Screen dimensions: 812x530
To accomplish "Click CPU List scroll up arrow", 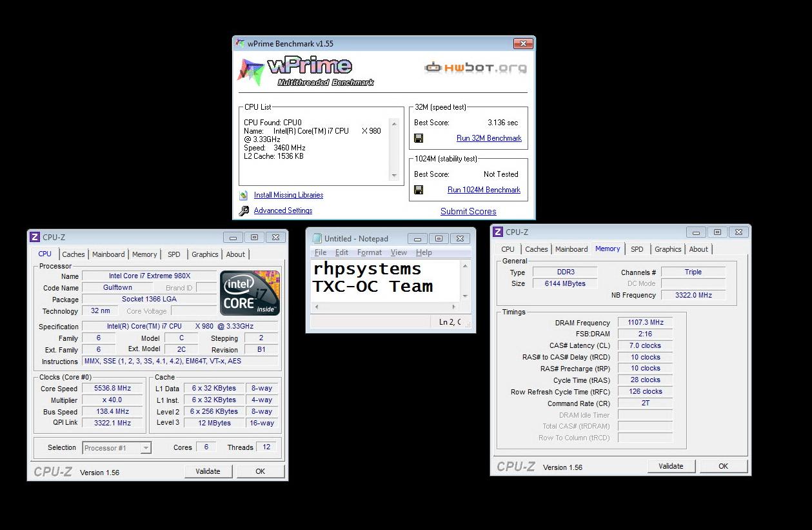I will coord(395,123).
